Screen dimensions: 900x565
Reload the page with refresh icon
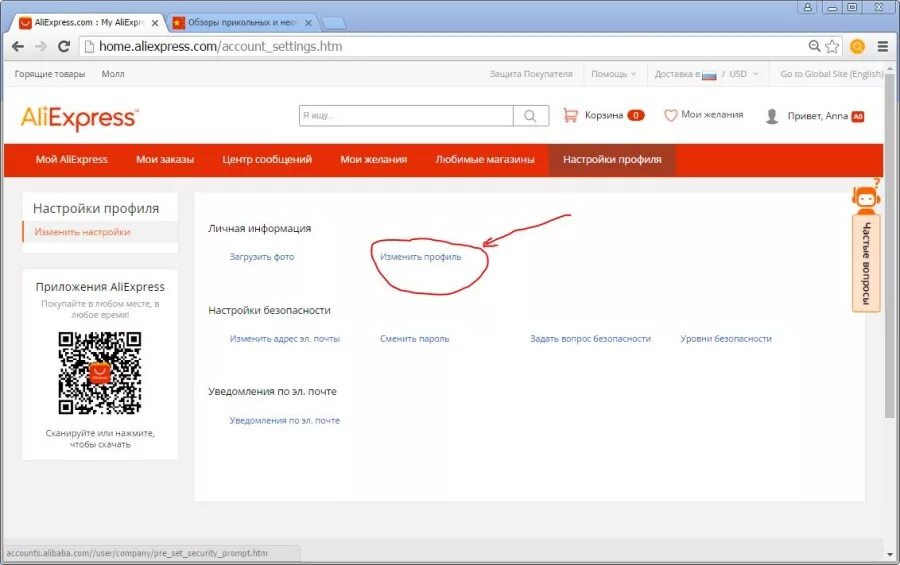click(x=64, y=47)
